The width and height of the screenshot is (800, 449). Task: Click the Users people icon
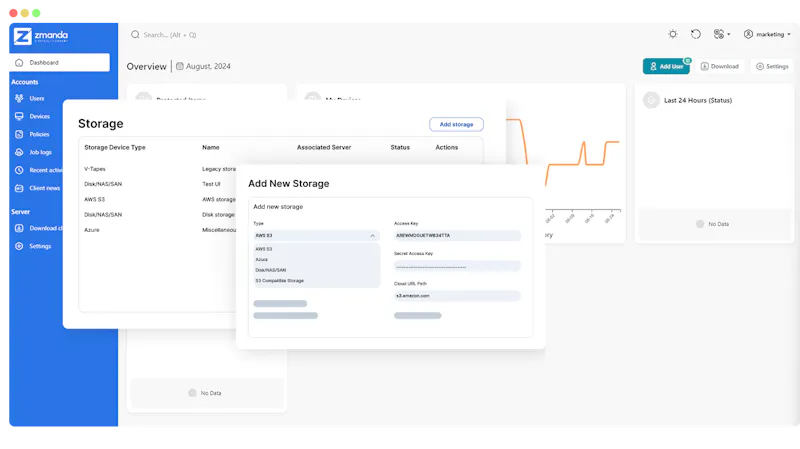pos(19,98)
